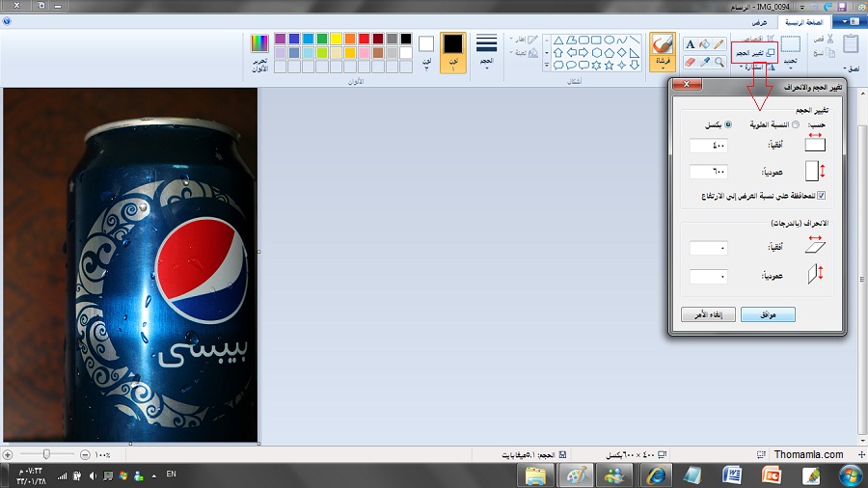Select Color 1 (لون ١) button
This screenshot has width=868, height=488.
click(453, 53)
